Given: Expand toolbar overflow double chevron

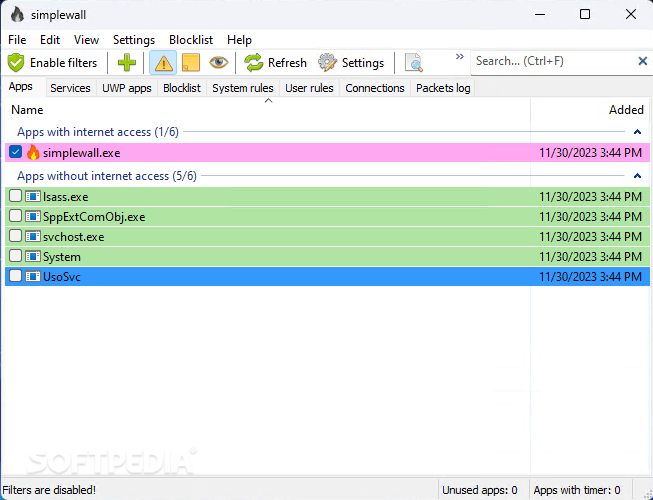Looking at the screenshot, I should pos(459,57).
